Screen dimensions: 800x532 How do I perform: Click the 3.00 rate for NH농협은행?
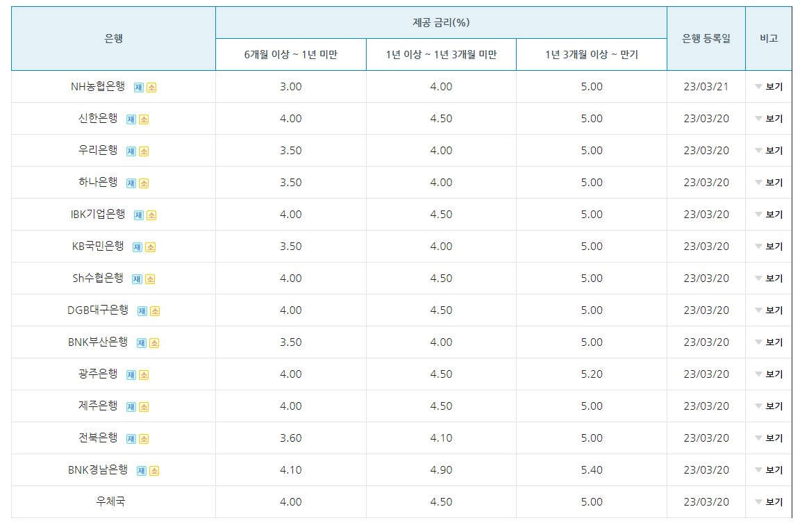[291, 87]
